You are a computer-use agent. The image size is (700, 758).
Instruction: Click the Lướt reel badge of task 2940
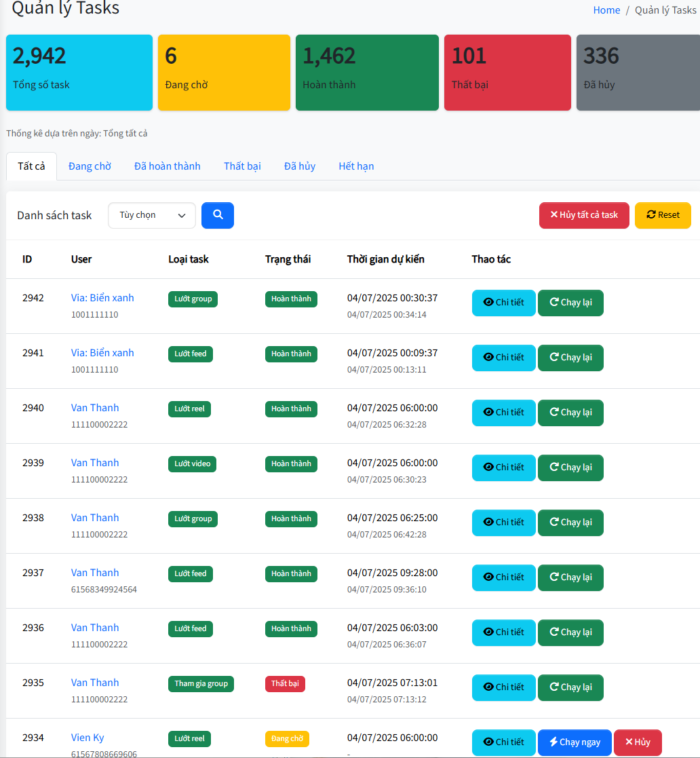pyautogui.click(x=189, y=409)
